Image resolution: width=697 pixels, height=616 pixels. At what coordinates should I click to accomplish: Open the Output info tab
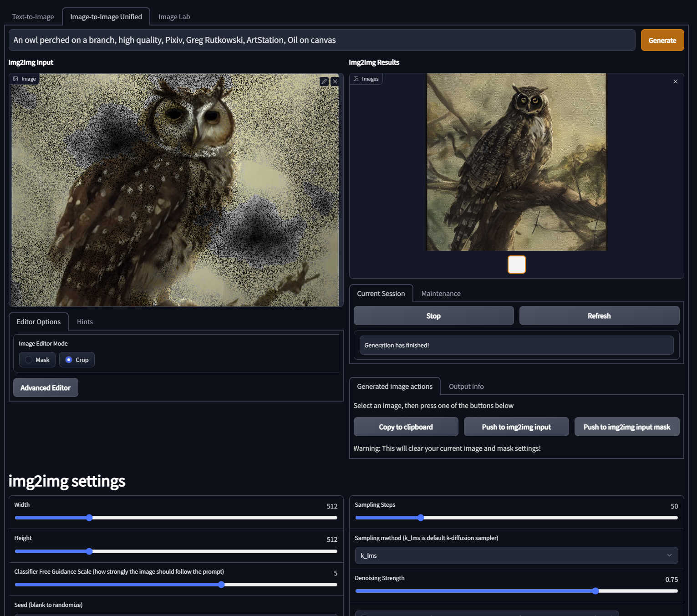466,386
